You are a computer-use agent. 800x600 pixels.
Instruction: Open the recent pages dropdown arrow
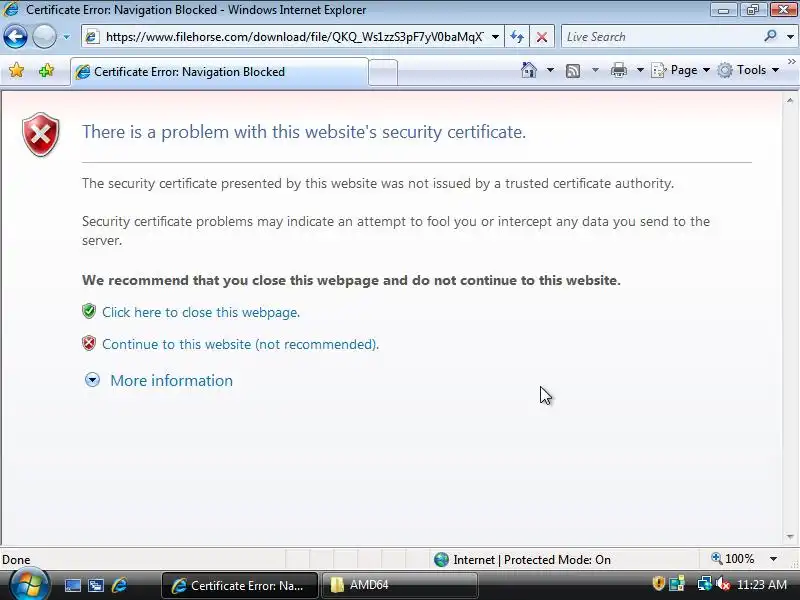pyautogui.click(x=66, y=37)
